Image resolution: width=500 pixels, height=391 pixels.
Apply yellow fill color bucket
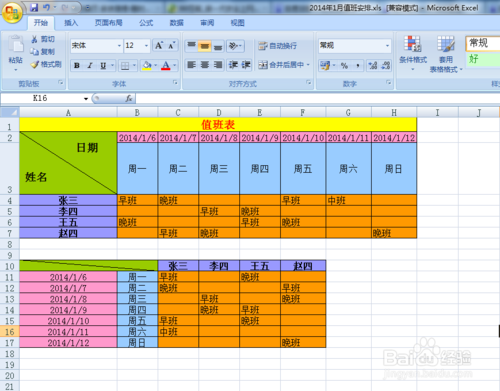[x=147, y=65]
